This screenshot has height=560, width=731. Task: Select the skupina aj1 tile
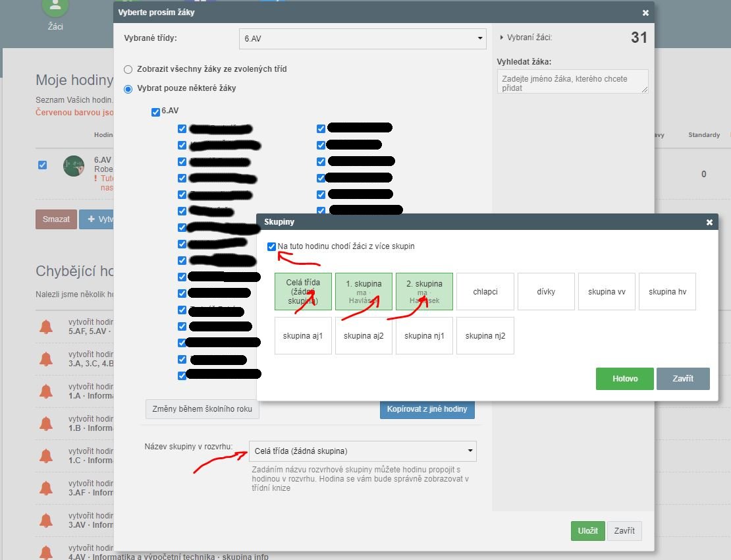(303, 336)
